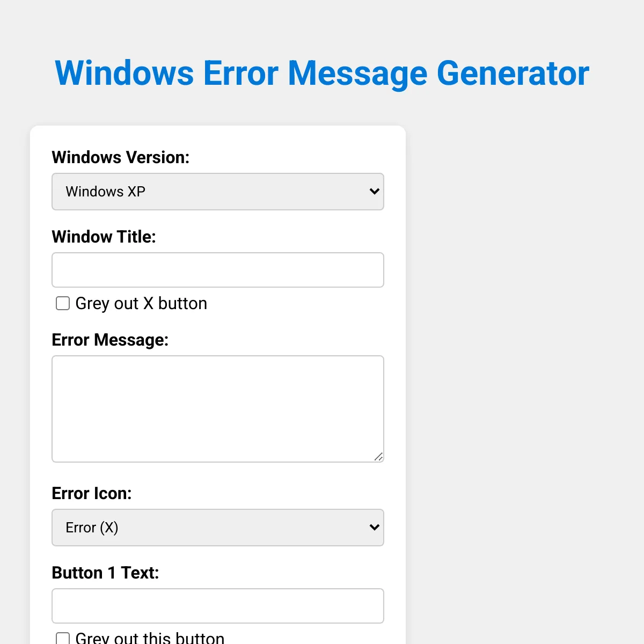Click the "Windows Version:" field label
The width and height of the screenshot is (644, 644).
[x=121, y=157]
